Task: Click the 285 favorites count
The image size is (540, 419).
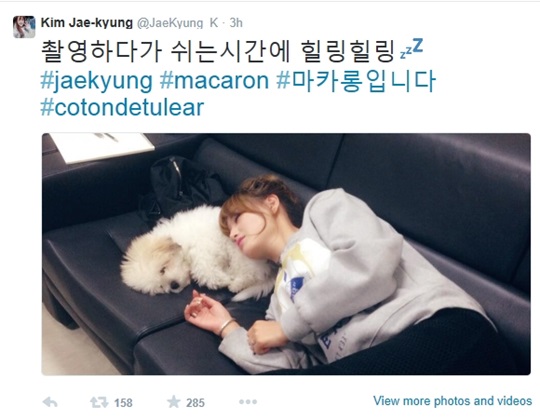Action: tap(195, 402)
